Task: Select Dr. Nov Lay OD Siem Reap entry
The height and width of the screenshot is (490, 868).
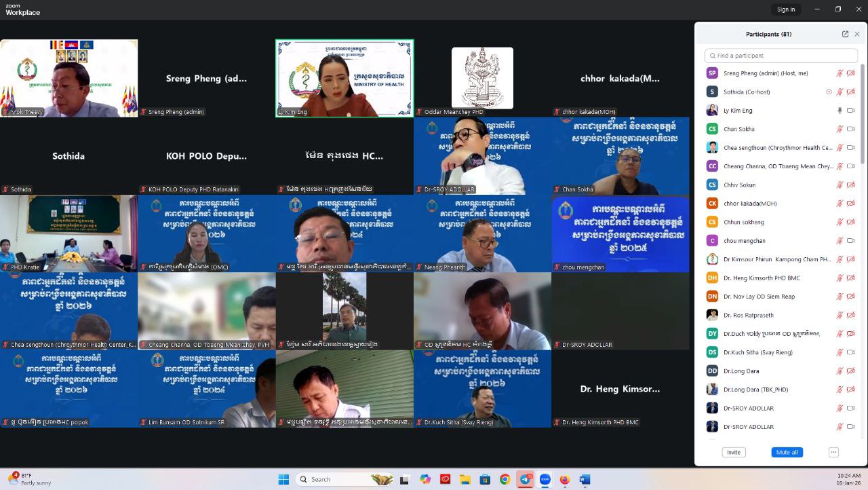Action: [759, 297]
